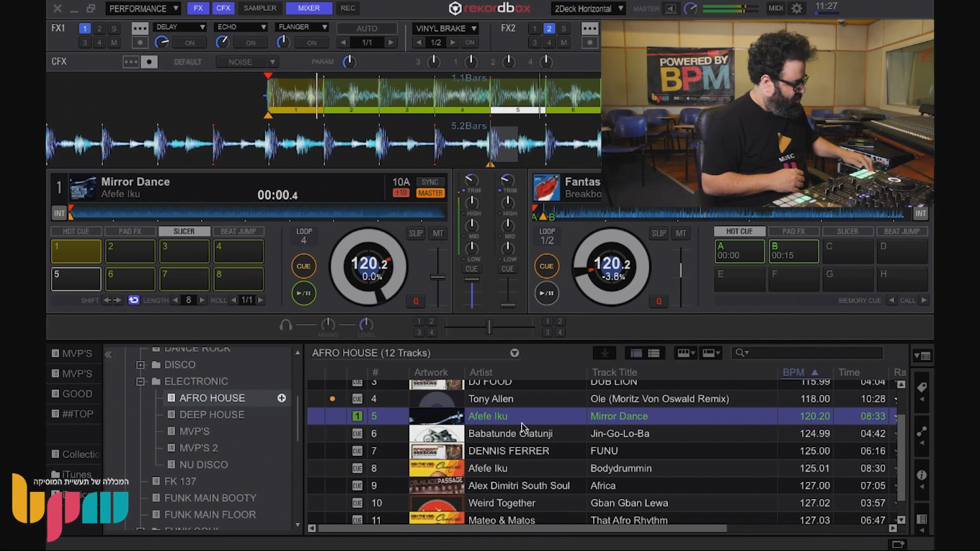
Task: Open the REC panel tab
Action: point(348,9)
